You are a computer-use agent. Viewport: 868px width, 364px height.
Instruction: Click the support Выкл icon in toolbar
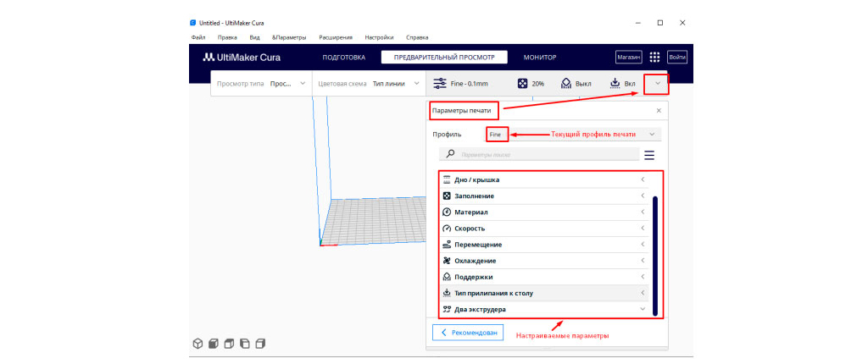tap(565, 84)
